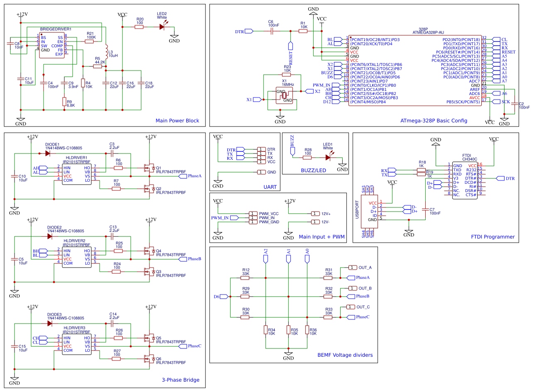This screenshot has width=534, height=392.
Task: Select the OUT_A connector pin
Action: [x=353, y=268]
